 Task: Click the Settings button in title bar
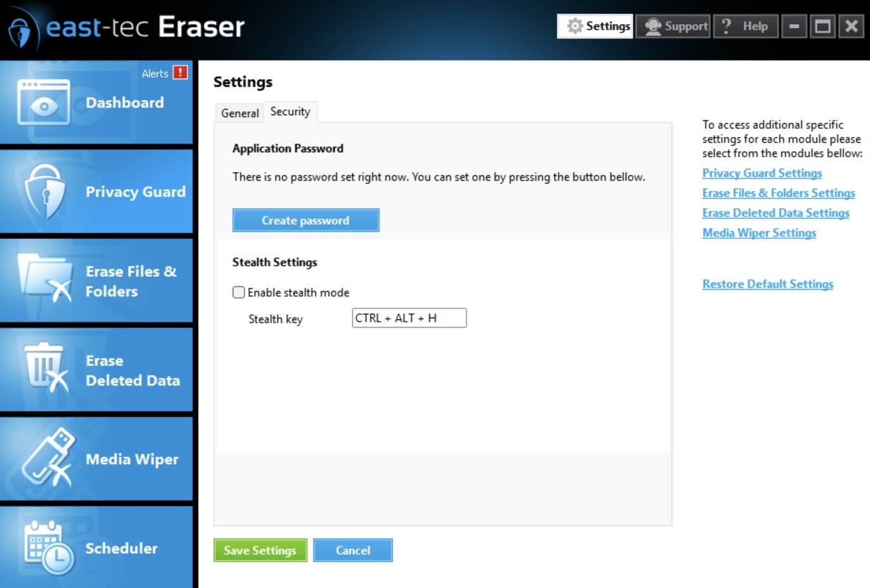595,26
